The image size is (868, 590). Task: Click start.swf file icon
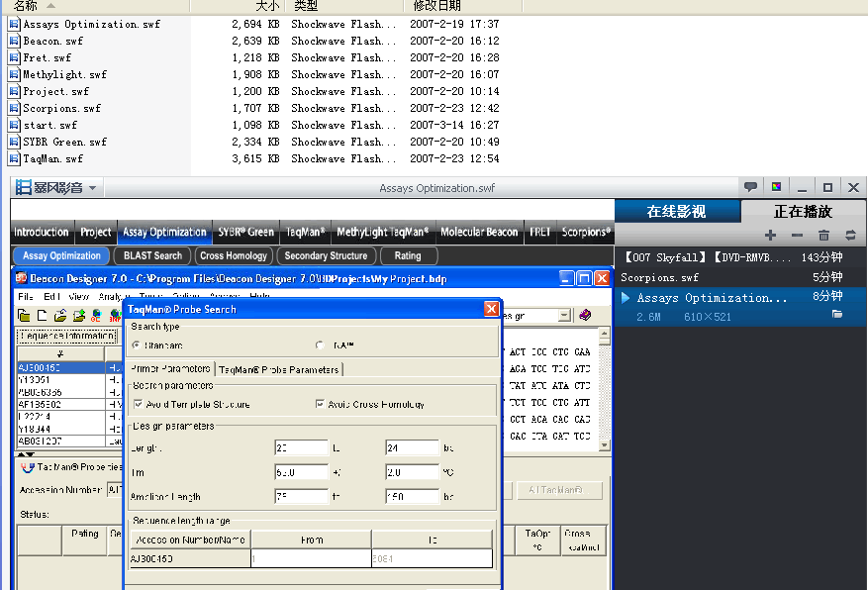click(x=14, y=125)
